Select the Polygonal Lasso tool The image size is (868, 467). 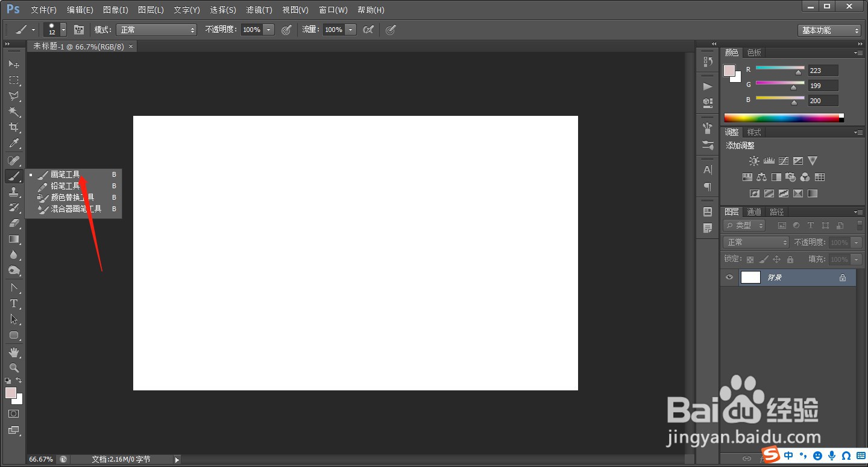(14, 96)
